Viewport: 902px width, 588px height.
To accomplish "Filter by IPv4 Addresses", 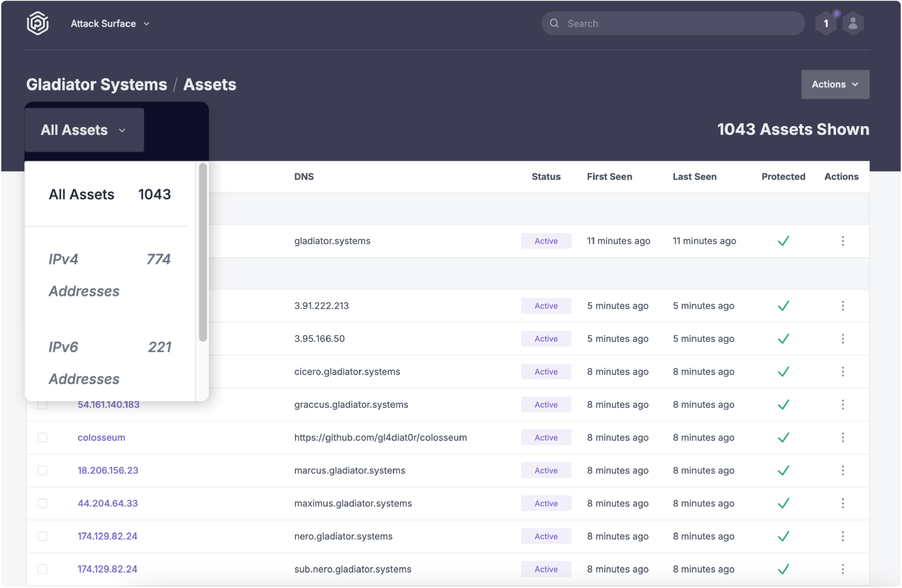I will point(110,275).
